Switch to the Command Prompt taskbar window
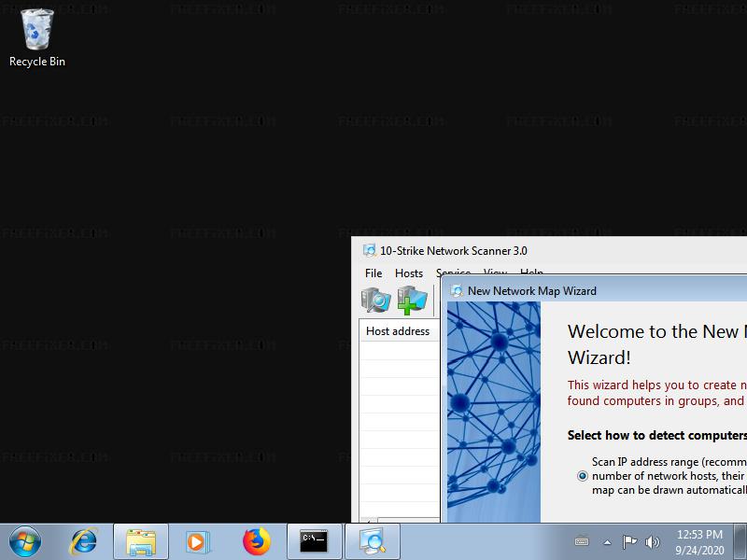 [314, 541]
